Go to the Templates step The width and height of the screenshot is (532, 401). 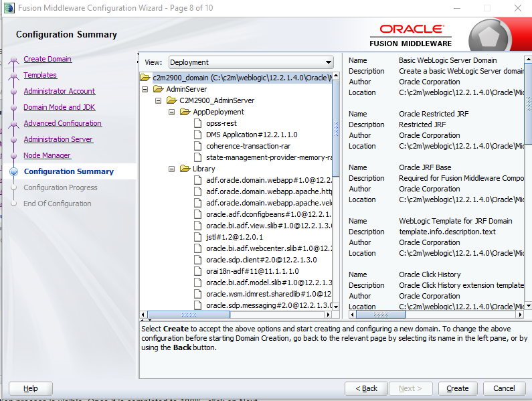point(40,75)
